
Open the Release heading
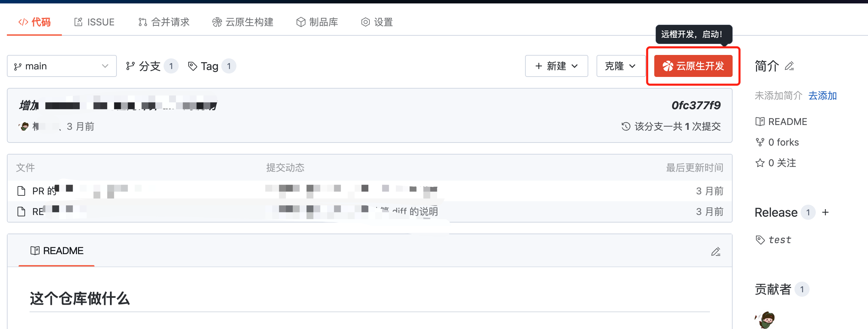coord(776,212)
